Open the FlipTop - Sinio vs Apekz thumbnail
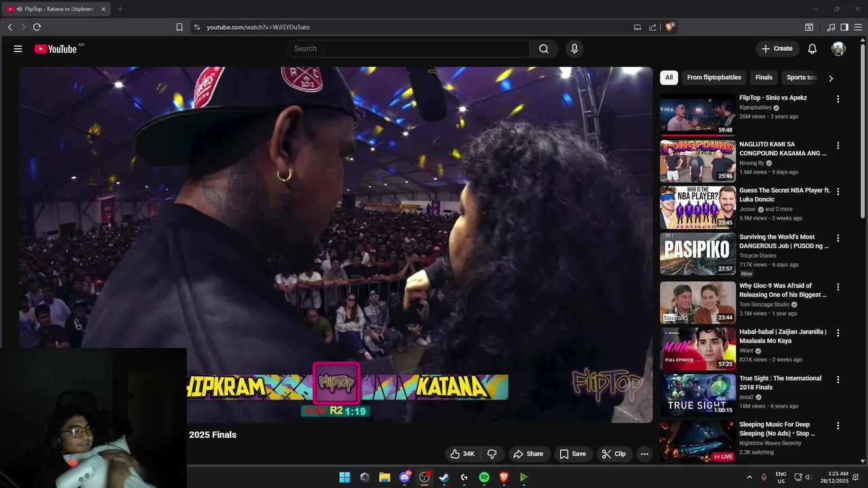 click(x=698, y=115)
